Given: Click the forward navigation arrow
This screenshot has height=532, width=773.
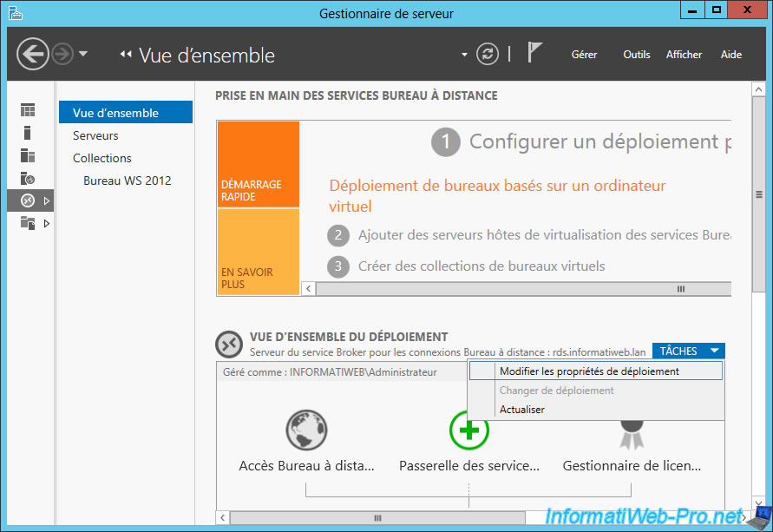Looking at the screenshot, I should (62, 54).
